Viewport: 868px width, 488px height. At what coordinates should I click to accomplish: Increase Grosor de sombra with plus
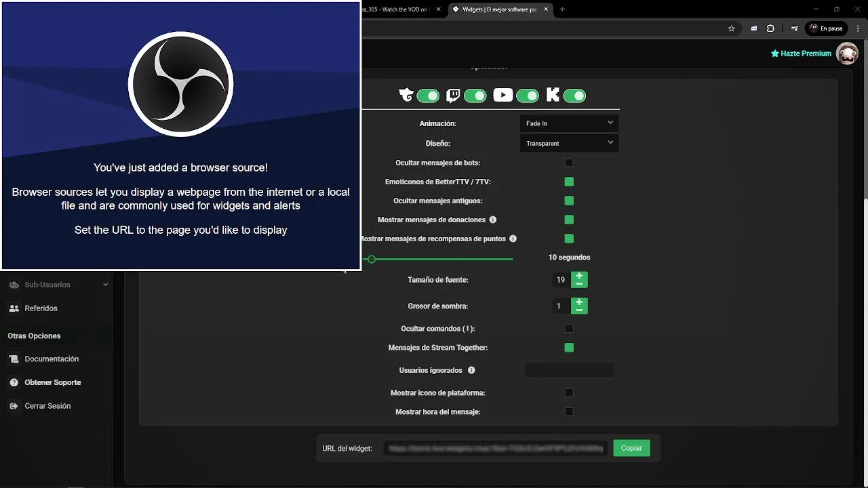[579, 302]
